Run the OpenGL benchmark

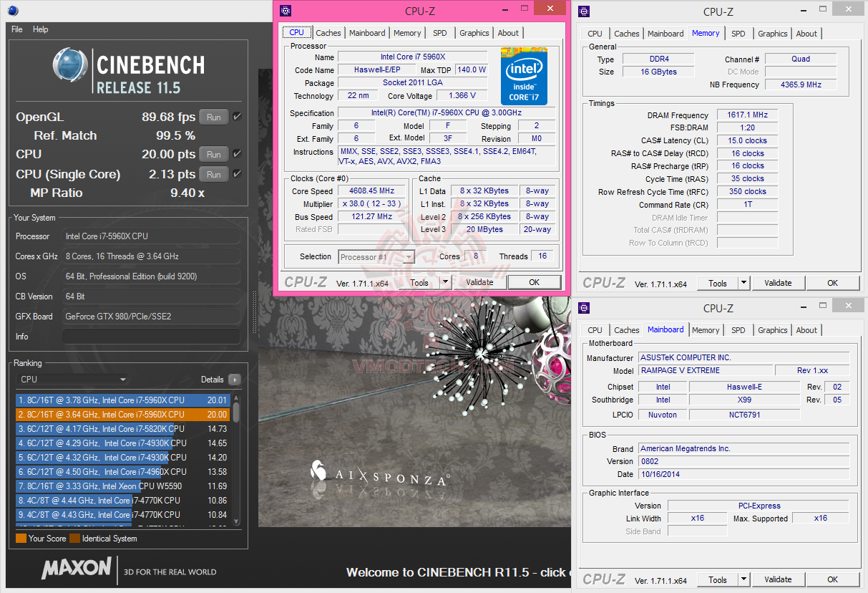point(214,117)
